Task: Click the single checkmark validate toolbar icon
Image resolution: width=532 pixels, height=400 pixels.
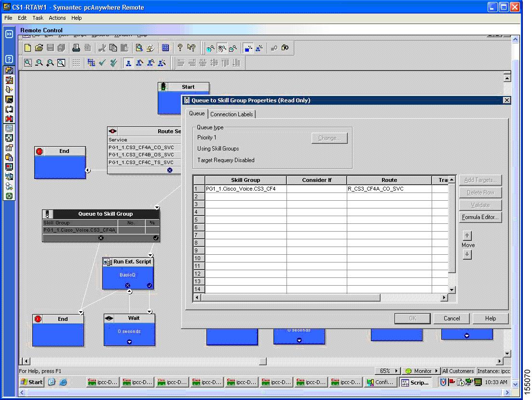Action: (x=102, y=63)
